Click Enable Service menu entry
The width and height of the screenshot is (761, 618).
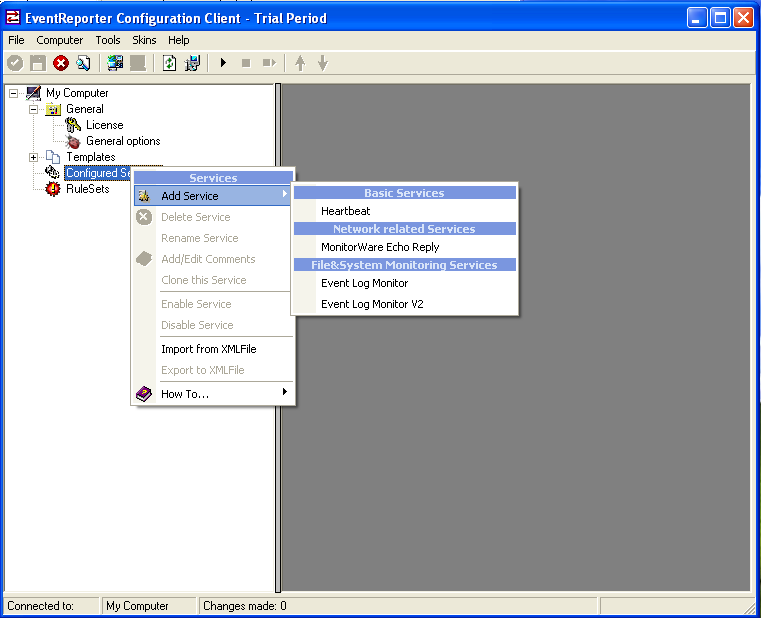213,304
